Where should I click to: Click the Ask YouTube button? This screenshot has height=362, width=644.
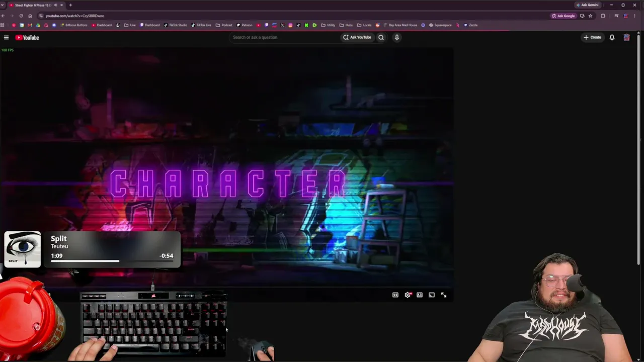click(x=357, y=37)
